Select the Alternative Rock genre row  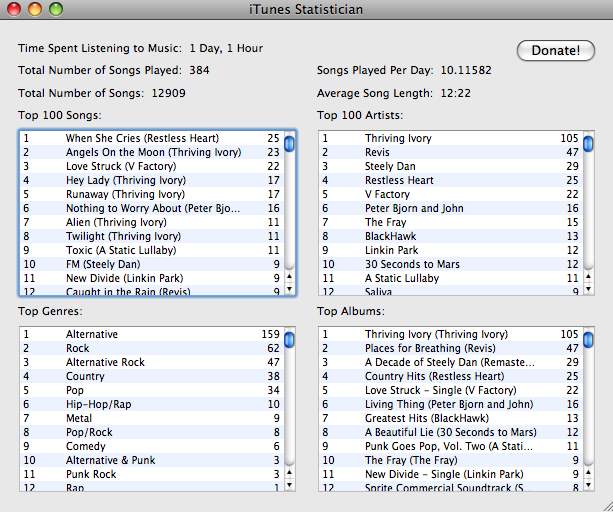(152, 362)
